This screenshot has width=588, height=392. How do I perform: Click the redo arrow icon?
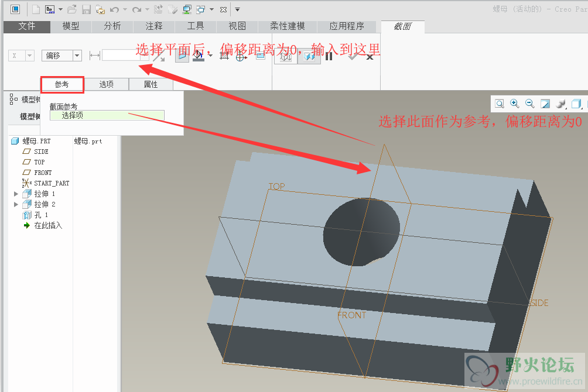[x=137, y=9]
